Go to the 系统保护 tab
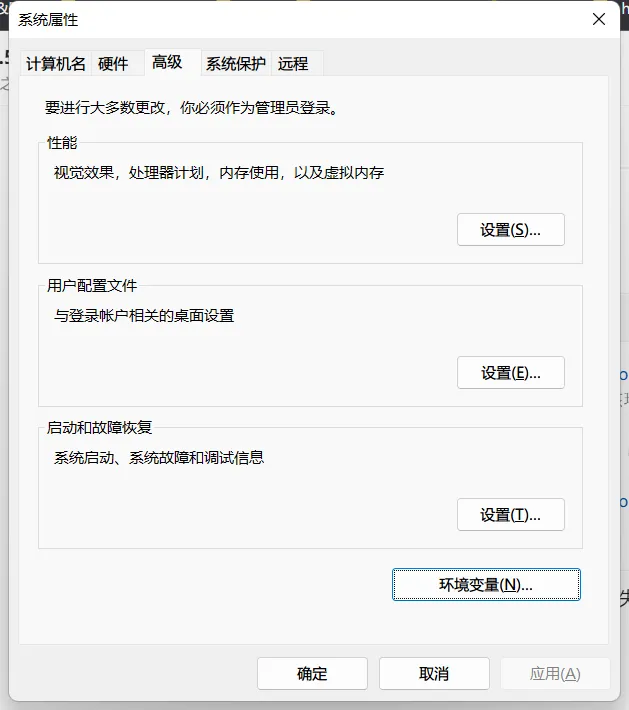 pyautogui.click(x=236, y=64)
